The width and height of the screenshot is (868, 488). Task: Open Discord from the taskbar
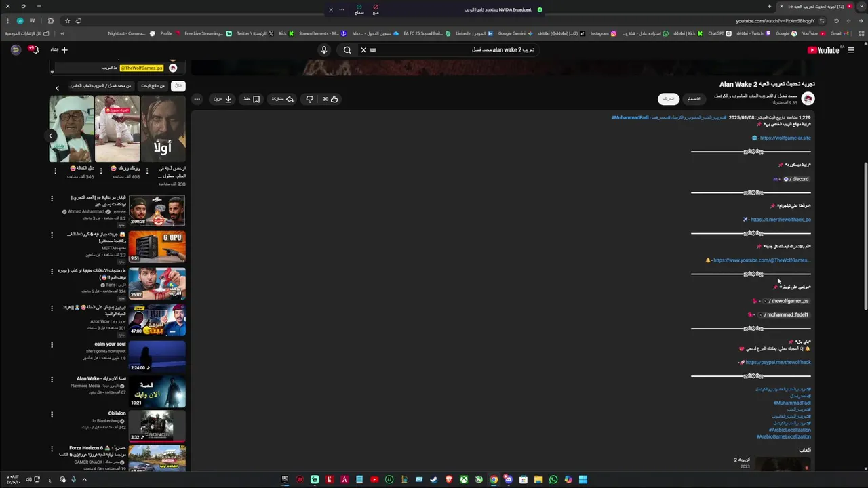tap(509, 480)
